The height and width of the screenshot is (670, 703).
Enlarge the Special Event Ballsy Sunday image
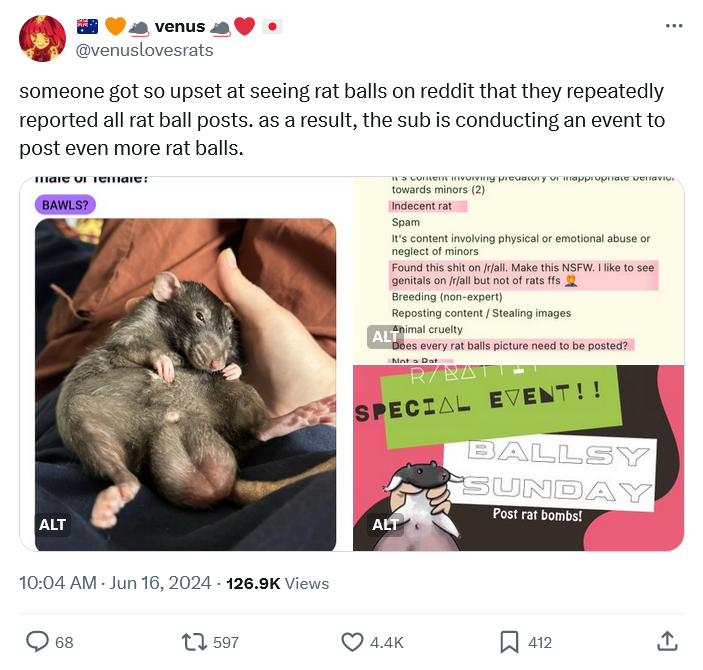pos(518,458)
